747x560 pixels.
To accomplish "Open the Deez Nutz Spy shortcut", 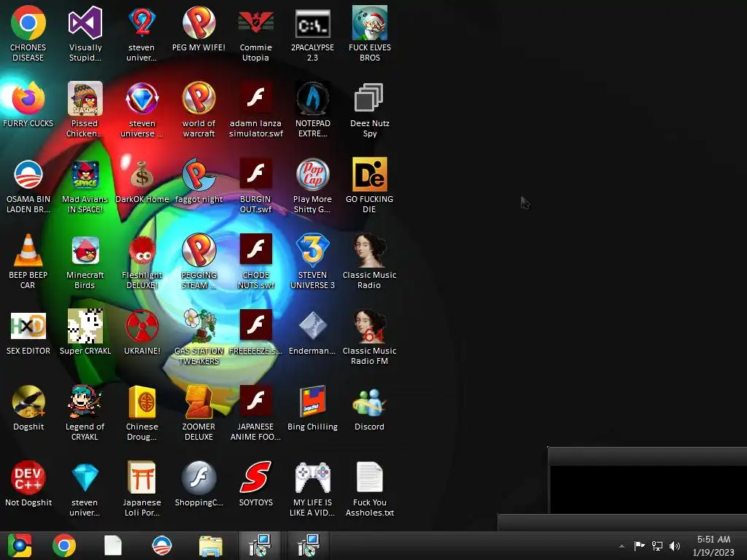I will click(369, 98).
